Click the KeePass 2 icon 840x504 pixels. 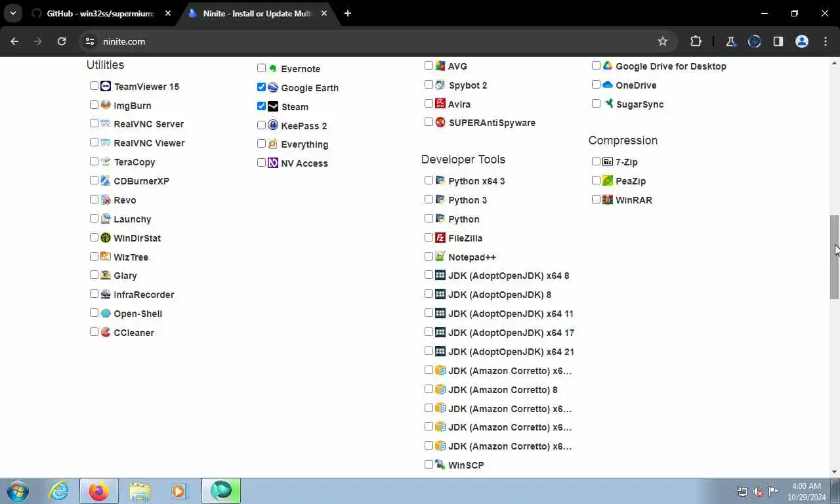[273, 125]
